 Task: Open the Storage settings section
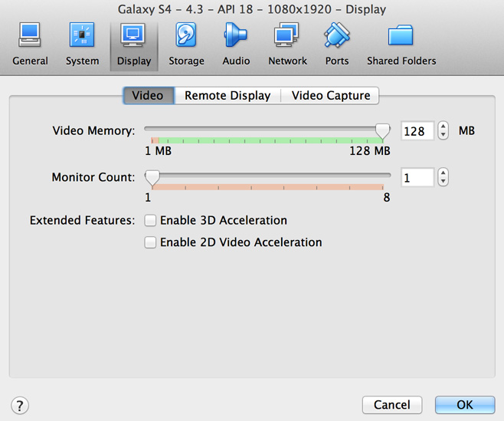[x=186, y=45]
